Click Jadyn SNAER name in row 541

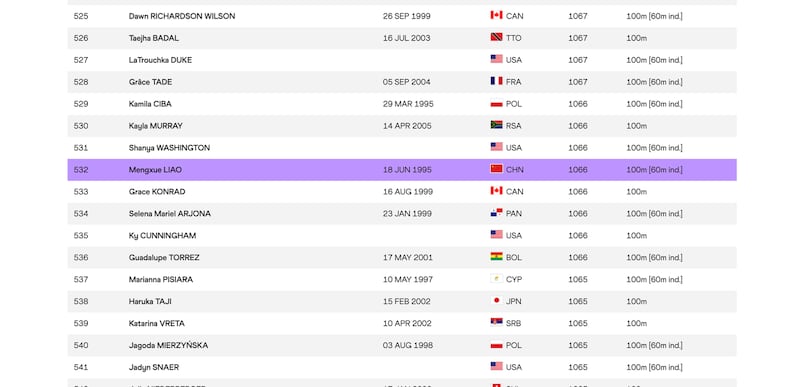click(x=154, y=368)
